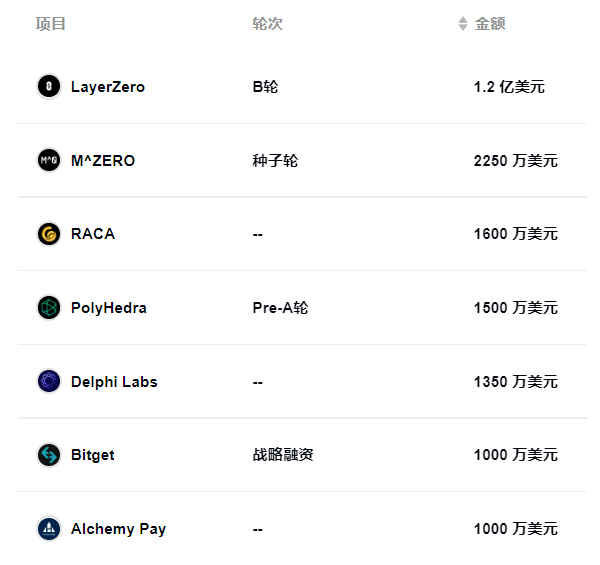Open the Alchemy Pay project name
The width and height of the screenshot is (600, 565).
click(x=118, y=529)
